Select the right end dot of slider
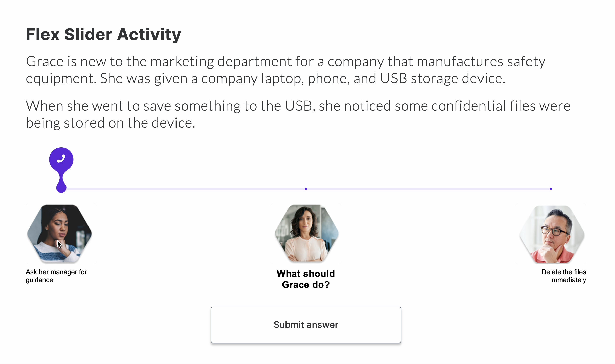This screenshot has height=364, width=615. pos(551,189)
